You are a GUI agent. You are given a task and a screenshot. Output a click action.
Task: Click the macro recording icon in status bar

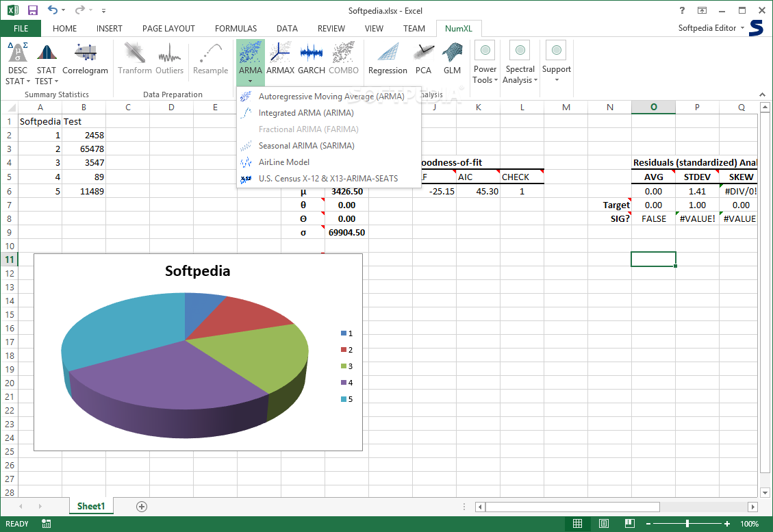click(47, 524)
